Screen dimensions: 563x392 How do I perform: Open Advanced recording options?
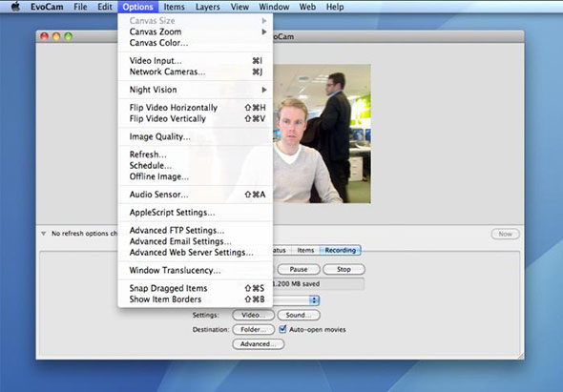259,344
